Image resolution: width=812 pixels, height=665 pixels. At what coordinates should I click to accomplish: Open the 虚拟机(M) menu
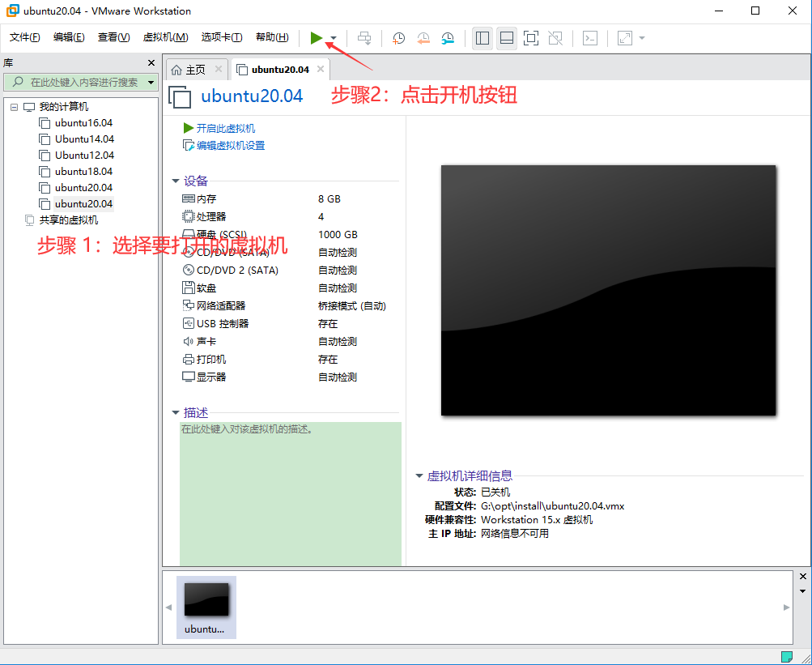tap(165, 37)
